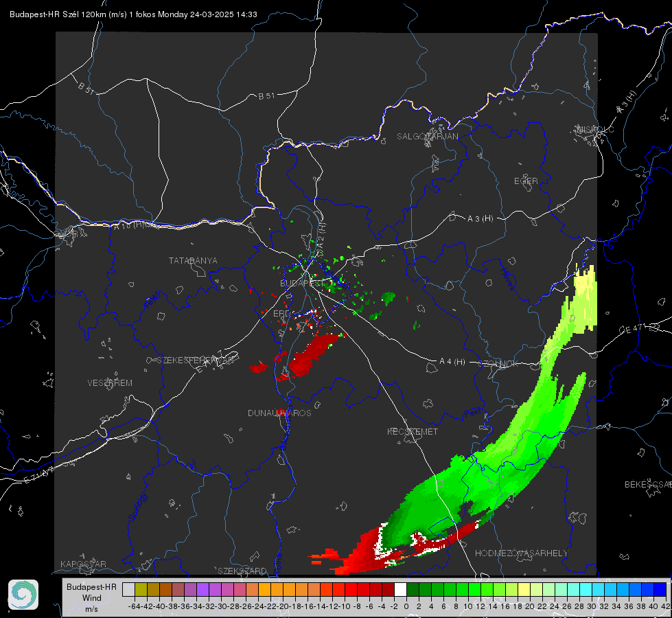672x618 pixels.
Task: Pick the purple swatch between -34 and -32
Action: (x=202, y=590)
